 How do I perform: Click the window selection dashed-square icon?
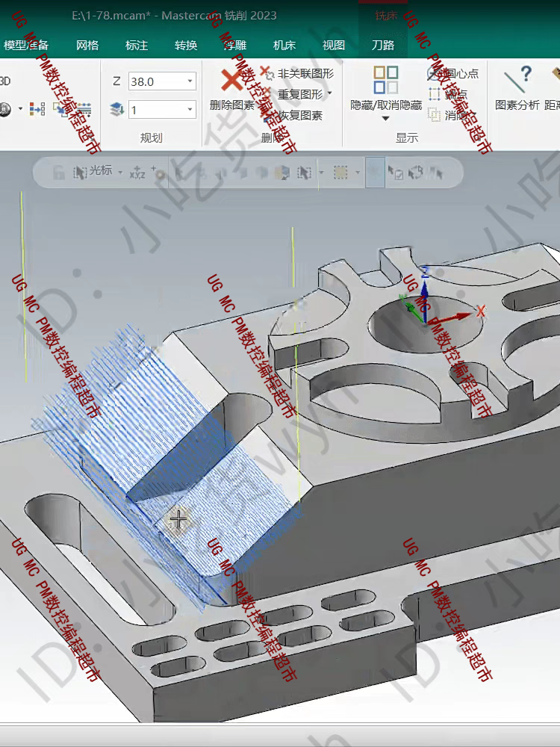click(340, 173)
